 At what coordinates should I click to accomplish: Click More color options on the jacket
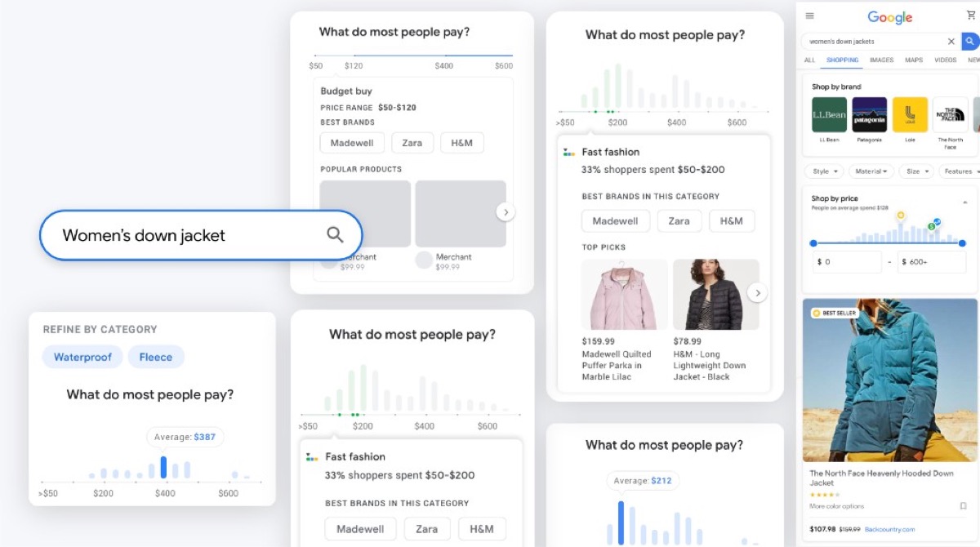pyautogui.click(x=836, y=506)
